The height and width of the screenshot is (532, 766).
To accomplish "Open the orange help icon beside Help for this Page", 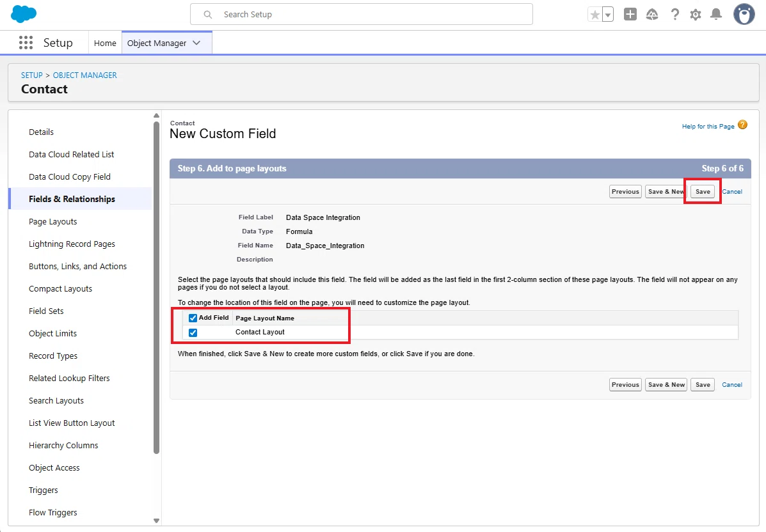I will click(x=742, y=125).
